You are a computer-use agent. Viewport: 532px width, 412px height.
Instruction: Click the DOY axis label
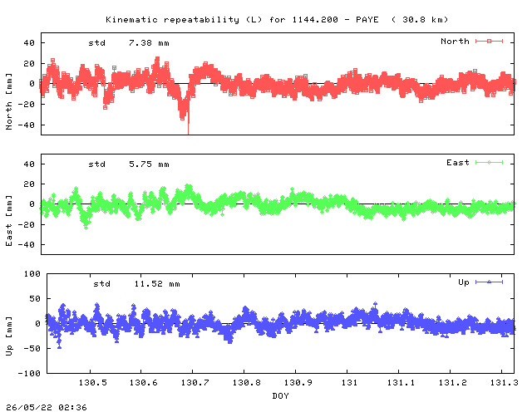click(x=281, y=395)
